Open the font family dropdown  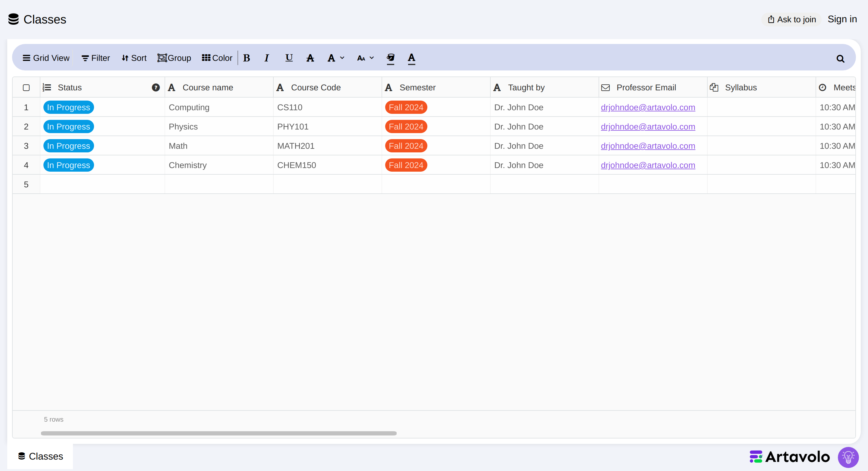tap(336, 58)
